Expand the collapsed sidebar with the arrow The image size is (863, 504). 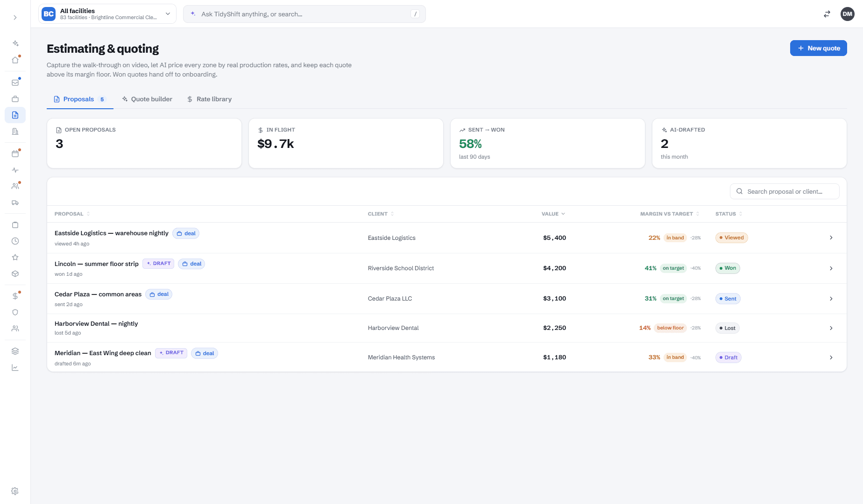(x=15, y=17)
